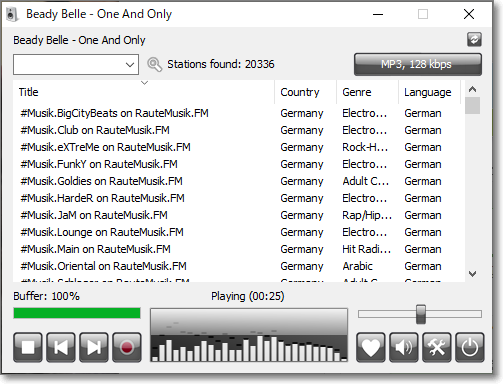Viewport: 503px width, 384px height.
Task: Click the Rock-H... genre cell
Action: coord(365,147)
